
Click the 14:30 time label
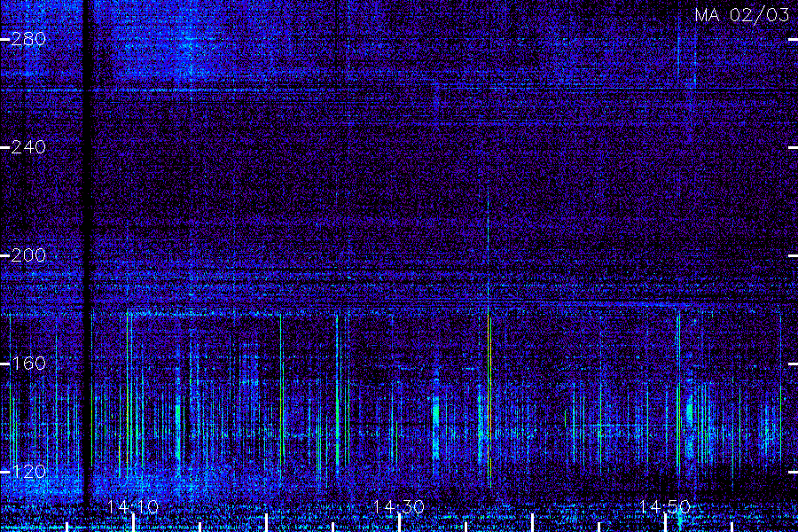pos(399,507)
